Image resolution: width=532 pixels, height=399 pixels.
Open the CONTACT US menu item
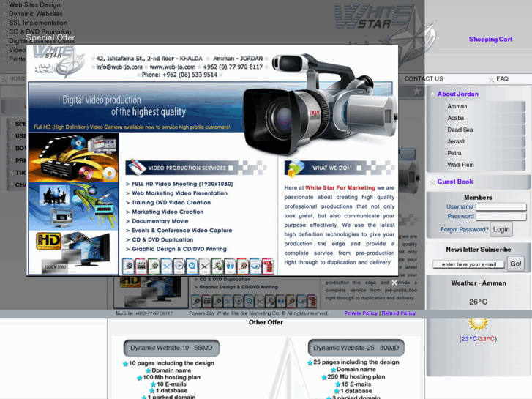(x=424, y=79)
